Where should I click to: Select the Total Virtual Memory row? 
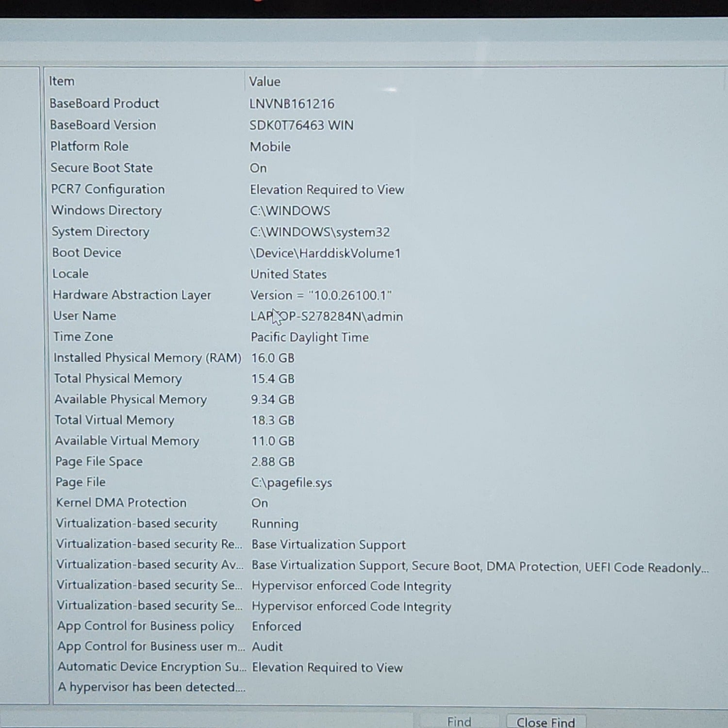(115, 420)
